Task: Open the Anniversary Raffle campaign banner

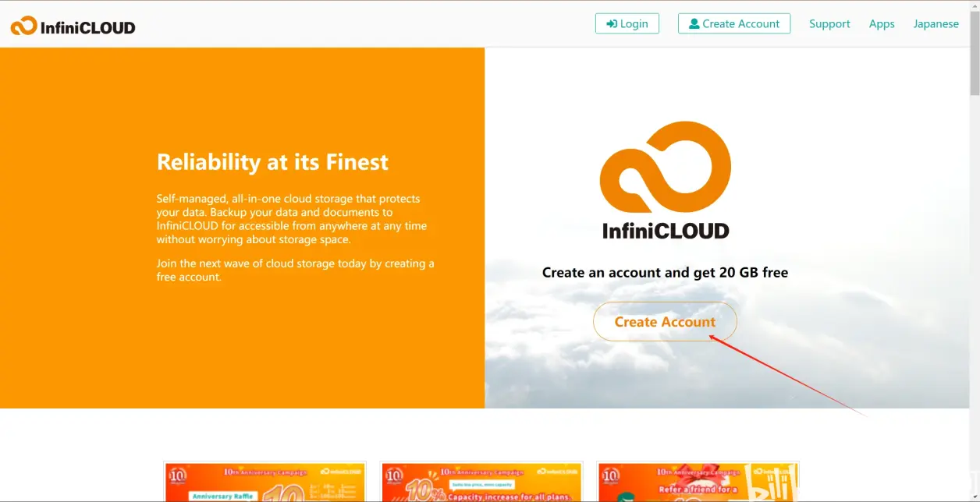Action: coord(265,482)
